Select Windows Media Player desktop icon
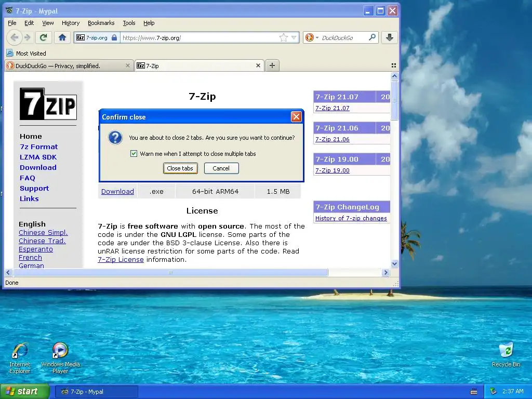 click(60, 358)
